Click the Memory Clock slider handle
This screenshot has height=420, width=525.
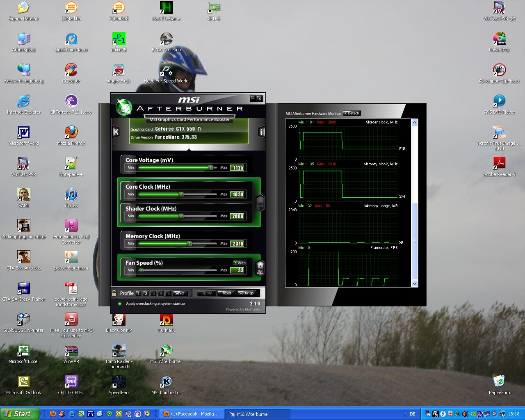tap(189, 243)
